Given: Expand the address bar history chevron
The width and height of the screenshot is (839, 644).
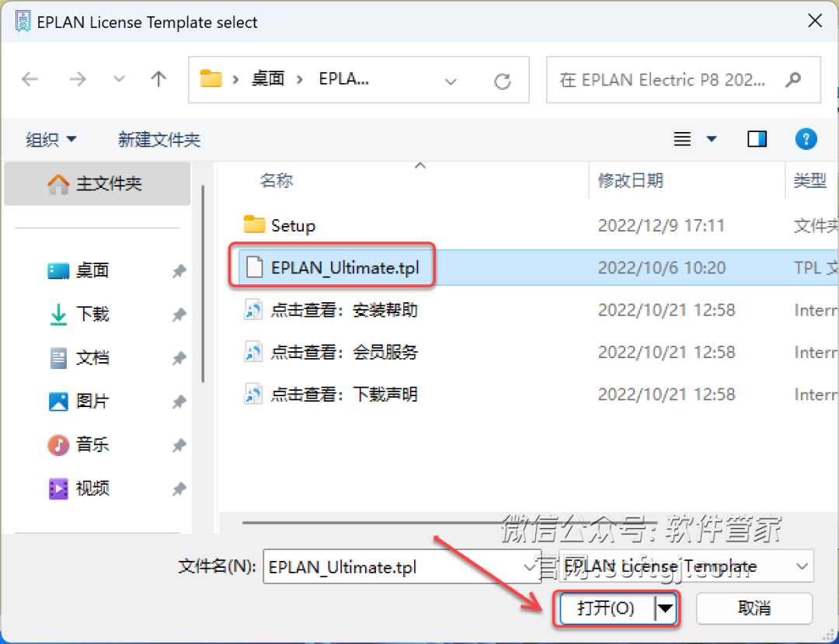Looking at the screenshot, I should pyautogui.click(x=451, y=82).
